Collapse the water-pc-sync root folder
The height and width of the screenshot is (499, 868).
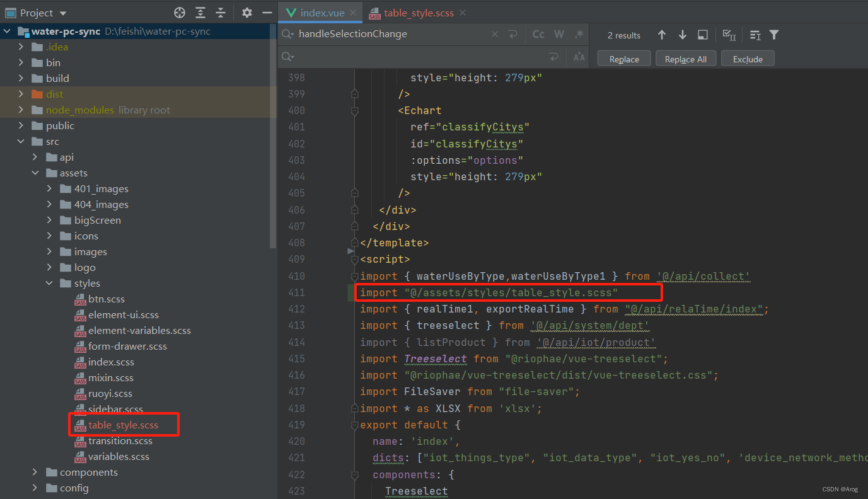(8, 32)
